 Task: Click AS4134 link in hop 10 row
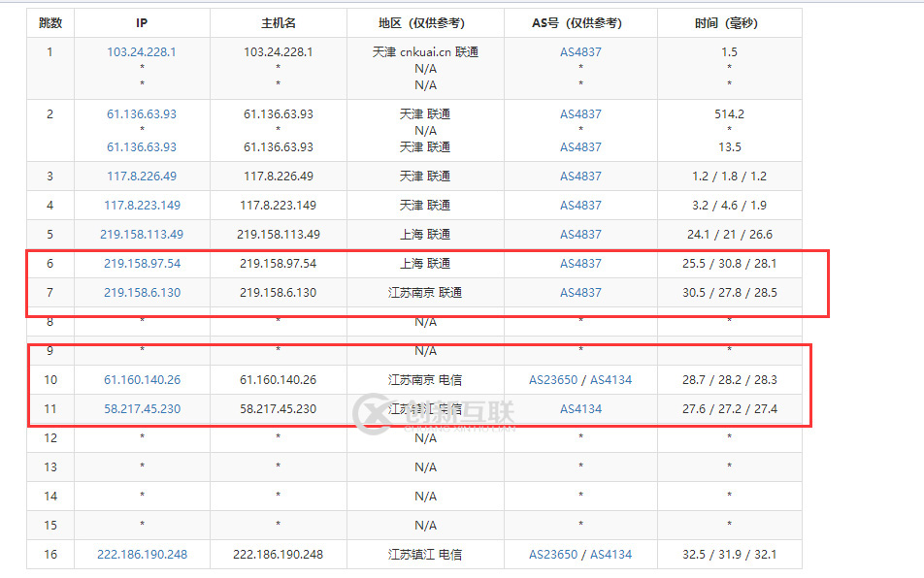pyautogui.click(x=610, y=379)
